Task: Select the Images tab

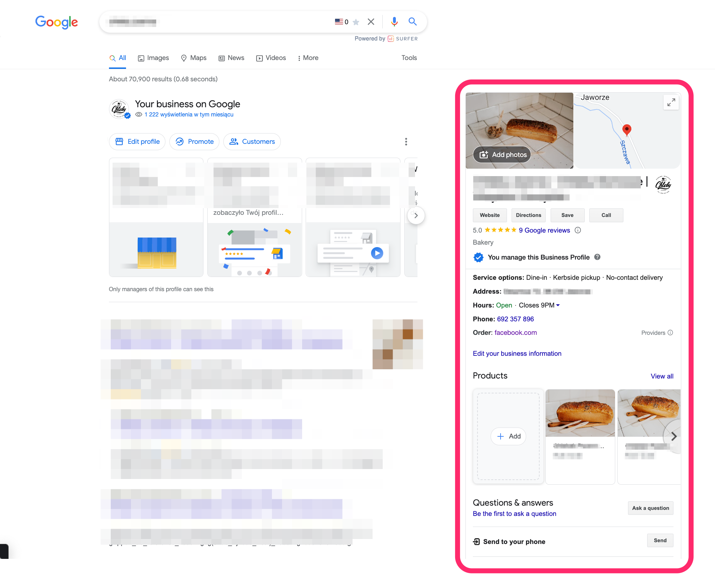Action: click(x=153, y=58)
